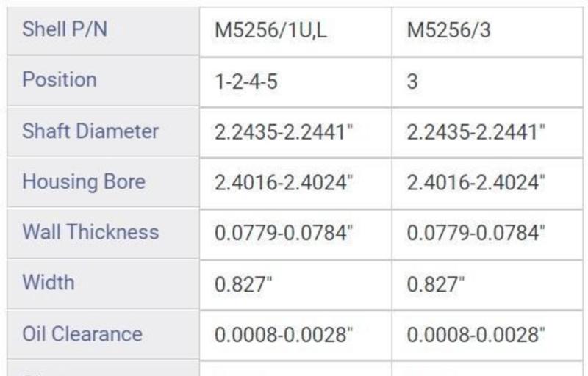Click the Shell P/N row label
Screen dimensions: 588x376
[x=60, y=29]
